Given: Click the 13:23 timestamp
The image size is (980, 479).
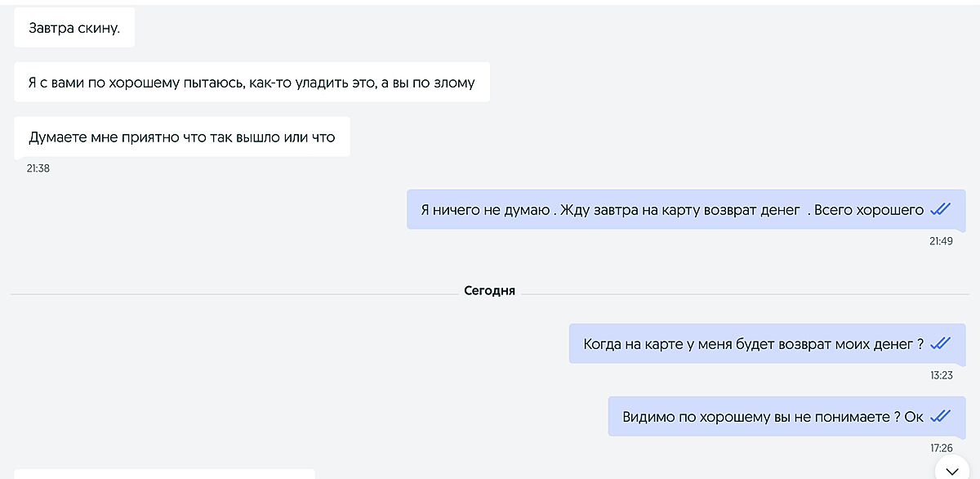Looking at the screenshot, I should (941, 375).
